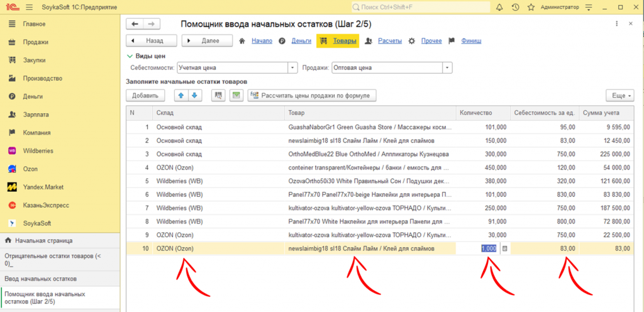Image resolution: width=644 pixels, height=312 pixels.
Task: Move row up with blue up arrow
Action: tap(180, 96)
